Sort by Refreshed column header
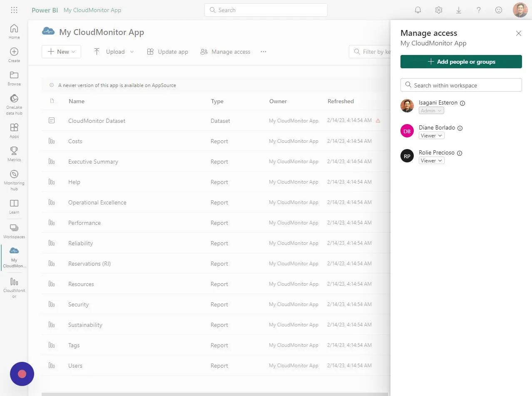532x396 pixels. click(341, 101)
